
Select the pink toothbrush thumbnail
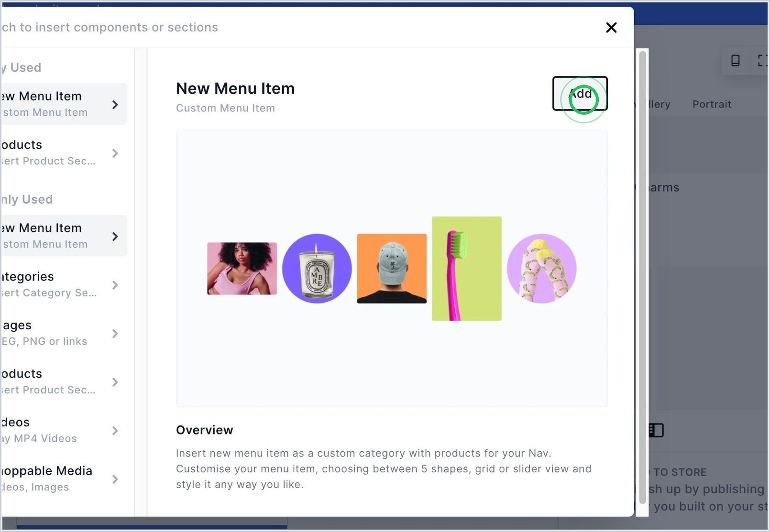click(x=467, y=269)
